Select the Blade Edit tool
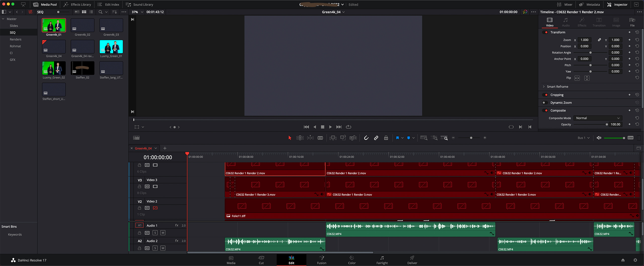Image resolution: width=644 pixels, height=266 pixels. click(x=320, y=138)
